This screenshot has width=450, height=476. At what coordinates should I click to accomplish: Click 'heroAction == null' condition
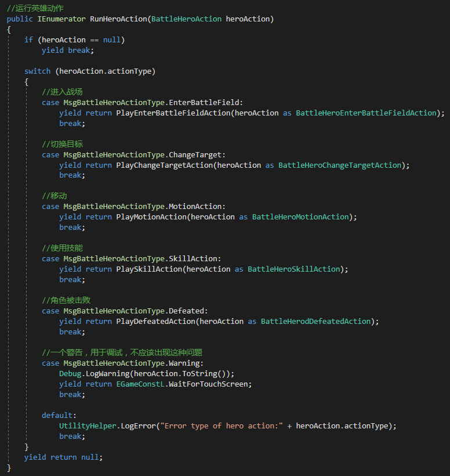[x=81, y=40]
